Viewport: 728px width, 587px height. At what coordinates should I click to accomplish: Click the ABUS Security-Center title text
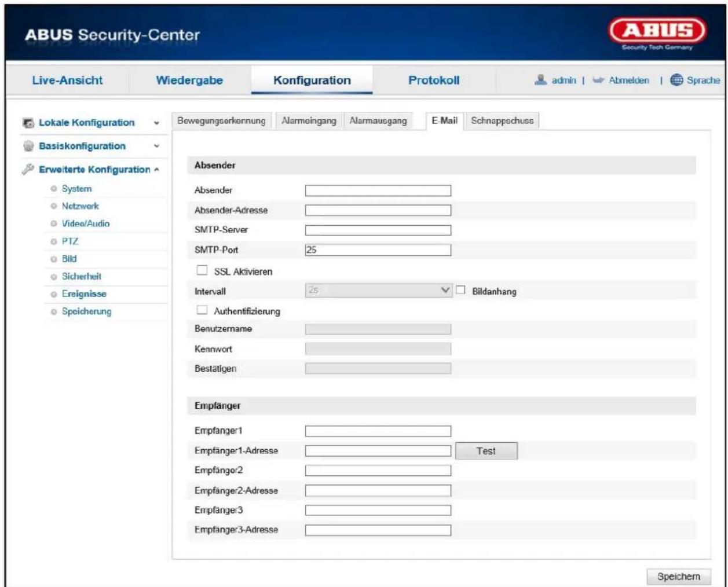pos(112,35)
